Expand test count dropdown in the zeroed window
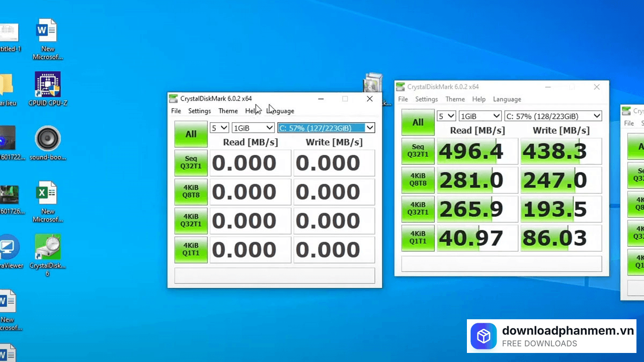Image resolution: width=644 pixels, height=362 pixels. pos(219,128)
